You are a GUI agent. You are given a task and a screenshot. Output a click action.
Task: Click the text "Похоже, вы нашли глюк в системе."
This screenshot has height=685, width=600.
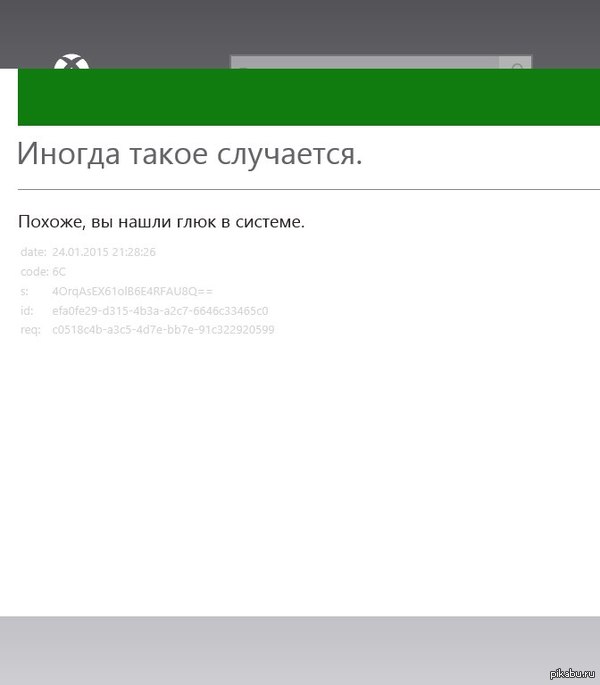[x=161, y=222]
